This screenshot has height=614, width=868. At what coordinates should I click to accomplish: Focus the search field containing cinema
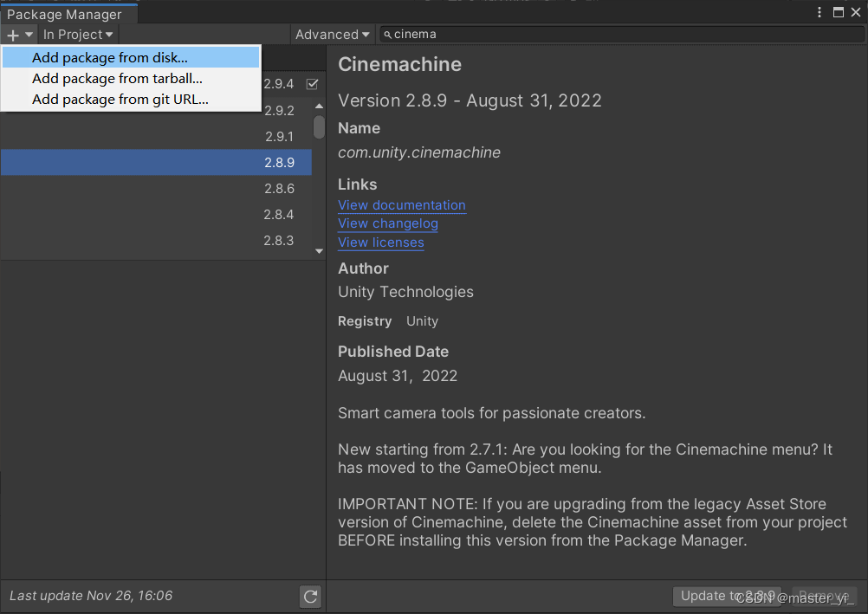[621, 35]
